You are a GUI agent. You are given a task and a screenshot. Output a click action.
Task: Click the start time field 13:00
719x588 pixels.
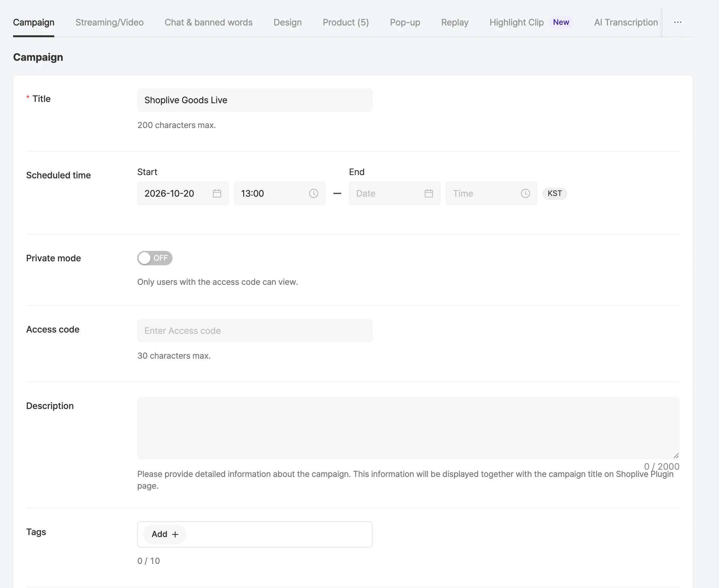[279, 193]
